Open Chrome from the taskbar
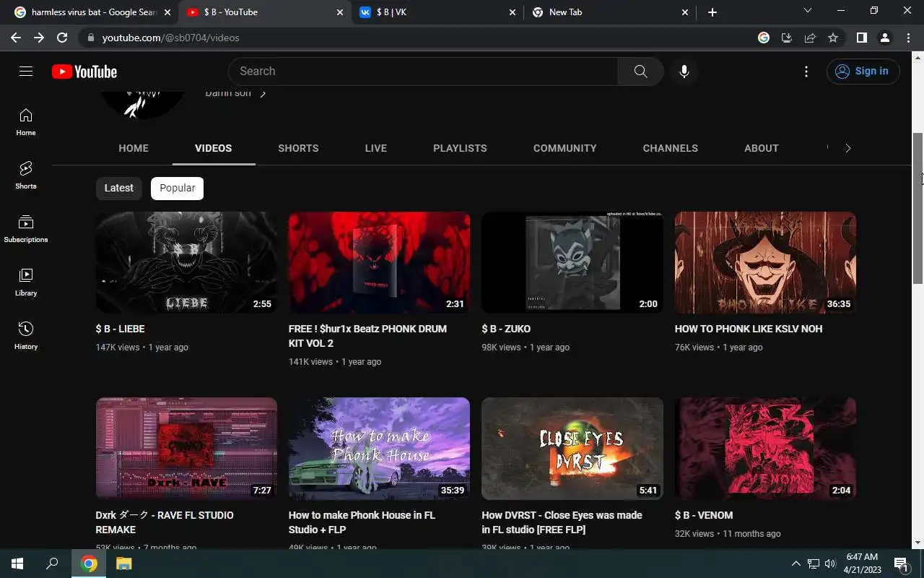Viewport: 924px width, 578px height. click(x=89, y=564)
